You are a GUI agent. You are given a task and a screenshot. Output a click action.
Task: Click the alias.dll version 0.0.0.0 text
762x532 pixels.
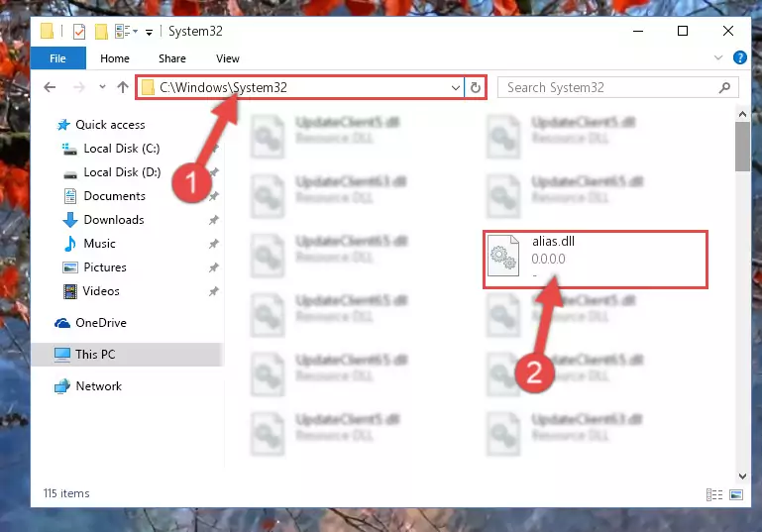click(548, 259)
